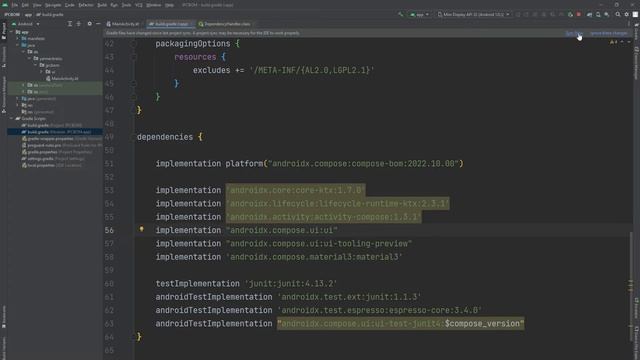
Task: Expand the ui package arrow
Action: [41, 72]
